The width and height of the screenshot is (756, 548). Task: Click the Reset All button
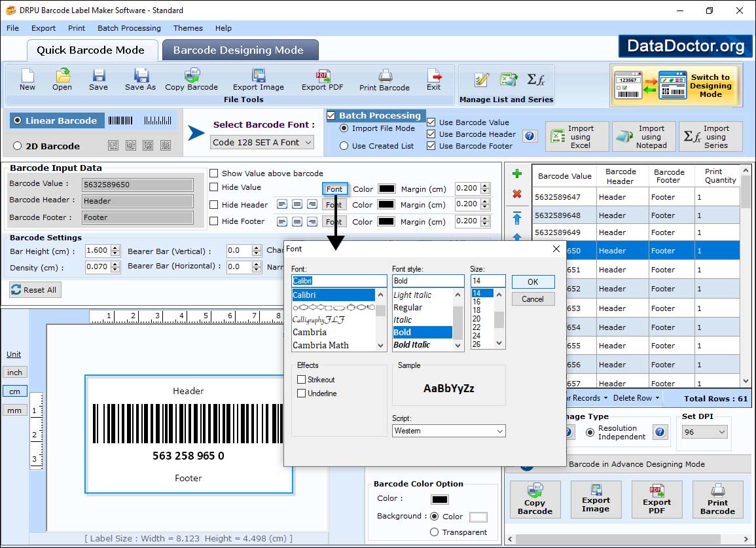click(x=35, y=290)
